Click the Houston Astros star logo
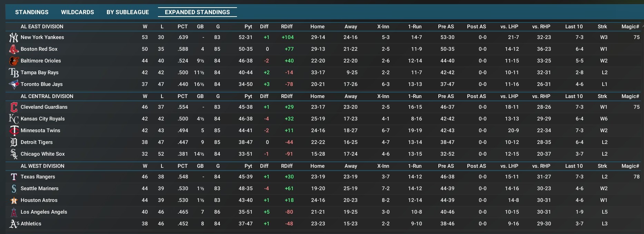The height and width of the screenshot is (234, 644). (x=13, y=200)
